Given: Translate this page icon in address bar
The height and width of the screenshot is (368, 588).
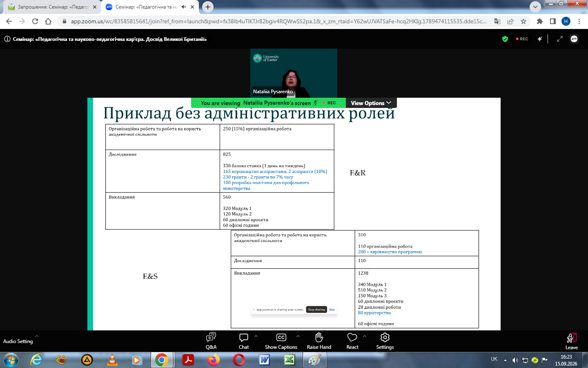Looking at the screenshot, I should tap(497, 21).
